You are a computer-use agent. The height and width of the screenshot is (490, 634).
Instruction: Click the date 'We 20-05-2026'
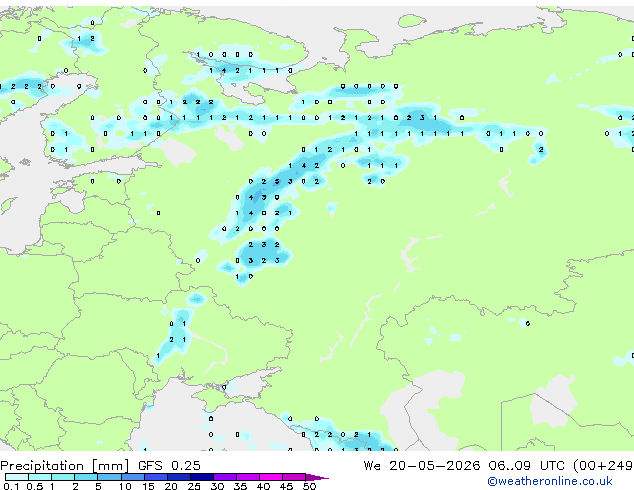pos(422,466)
